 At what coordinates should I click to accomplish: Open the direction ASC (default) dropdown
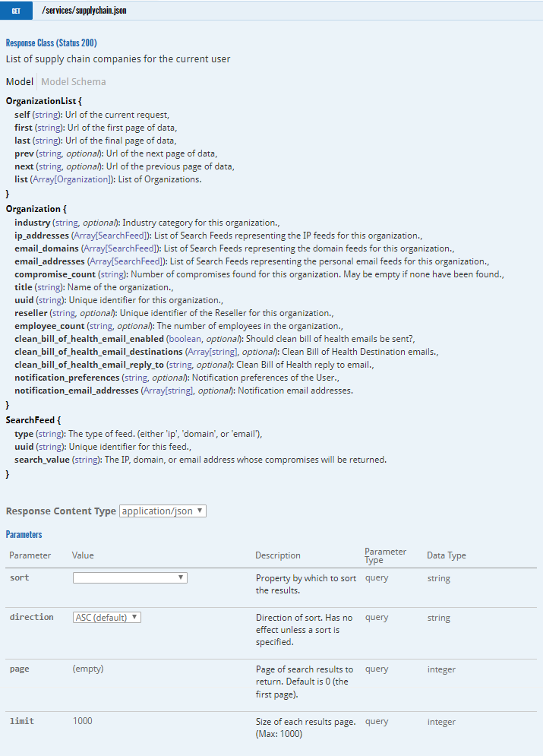(x=107, y=618)
